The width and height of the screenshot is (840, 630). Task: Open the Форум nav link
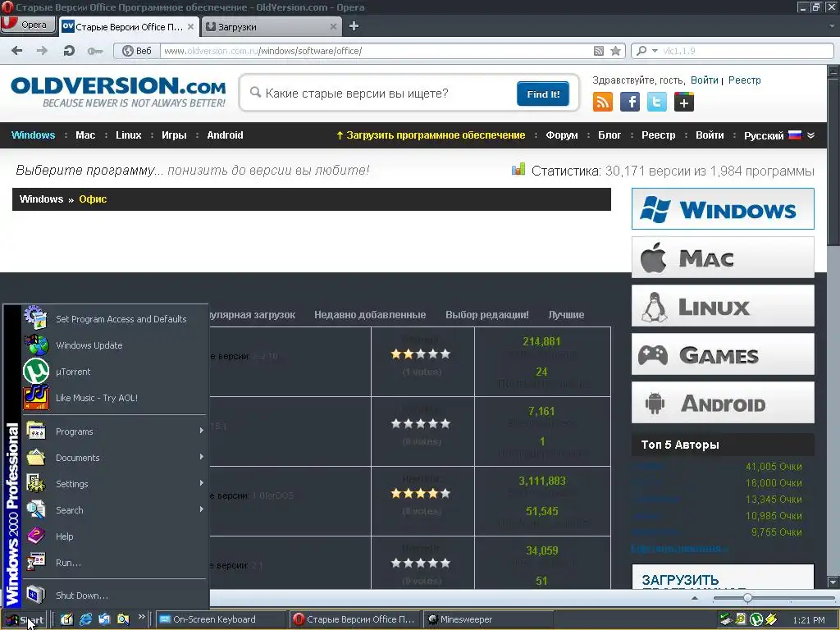562,135
